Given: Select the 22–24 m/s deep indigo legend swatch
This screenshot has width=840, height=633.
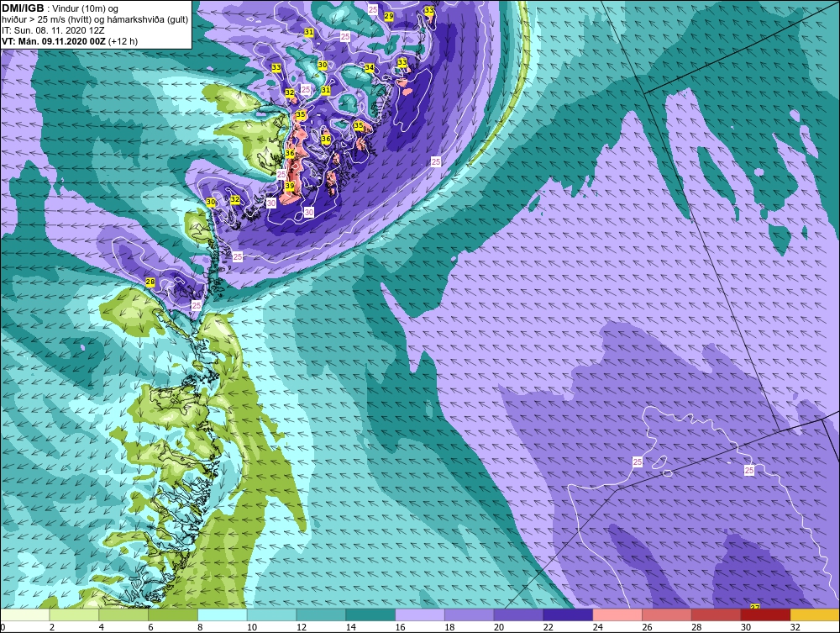Looking at the screenshot, I should point(568,615).
